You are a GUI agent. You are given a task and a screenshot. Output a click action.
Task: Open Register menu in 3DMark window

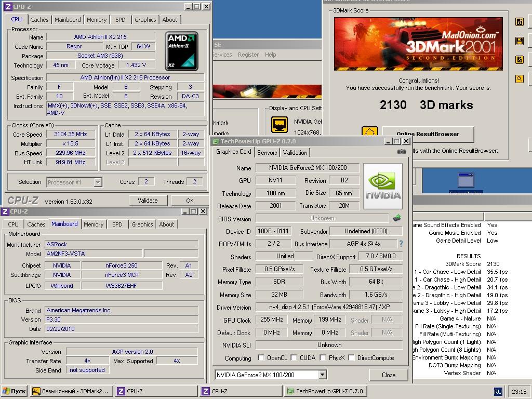point(248,55)
